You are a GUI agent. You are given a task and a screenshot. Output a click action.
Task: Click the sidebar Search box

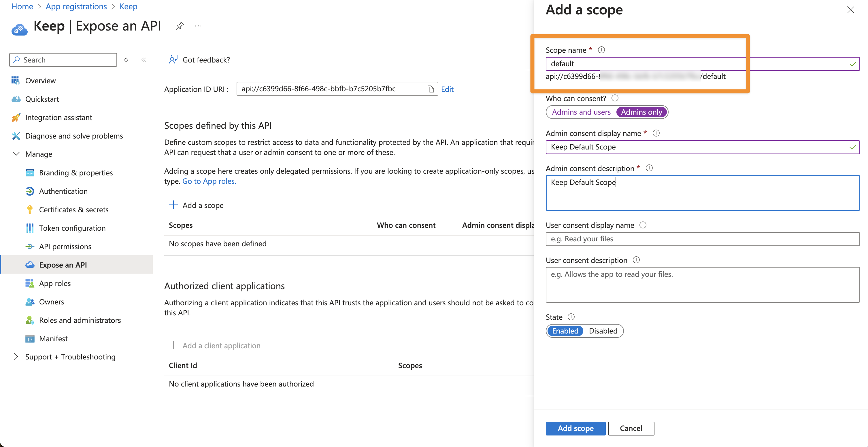63,60
